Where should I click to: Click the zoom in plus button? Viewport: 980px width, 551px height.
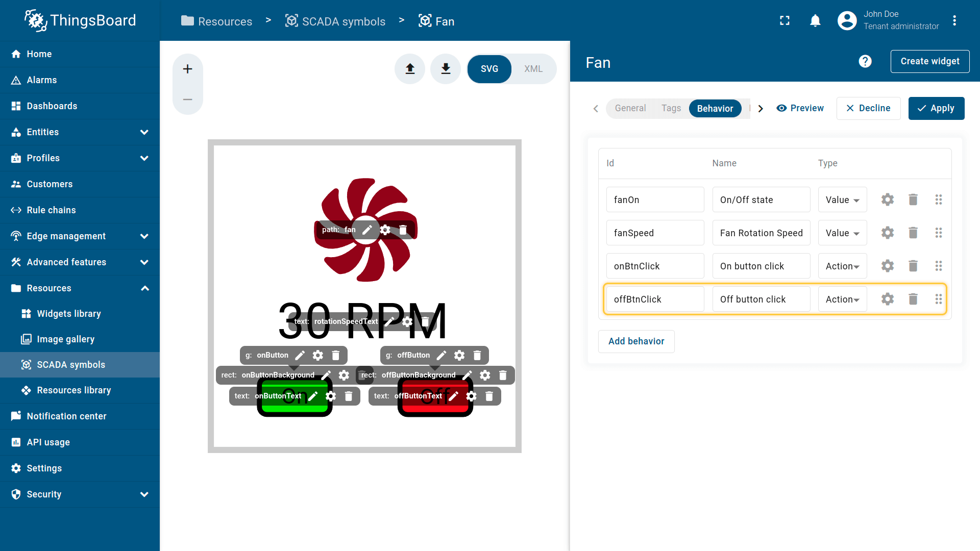[187, 69]
